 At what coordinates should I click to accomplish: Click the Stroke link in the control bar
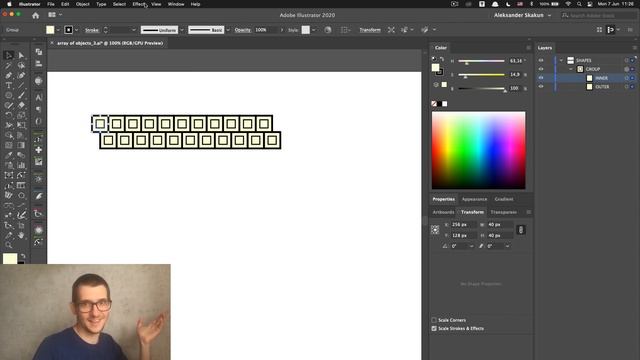click(92, 30)
